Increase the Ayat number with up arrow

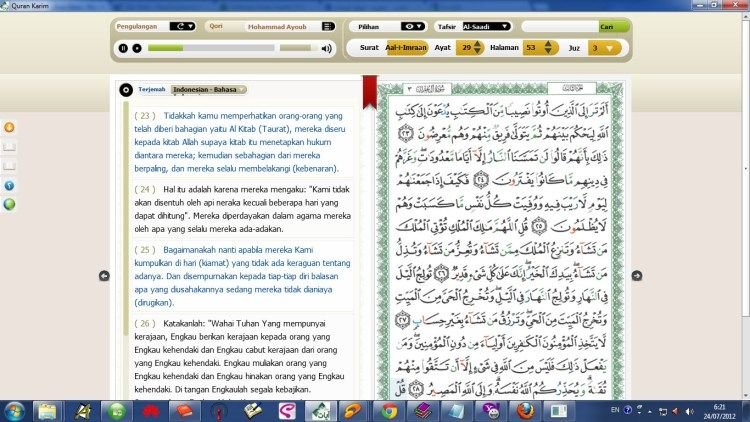point(477,44)
